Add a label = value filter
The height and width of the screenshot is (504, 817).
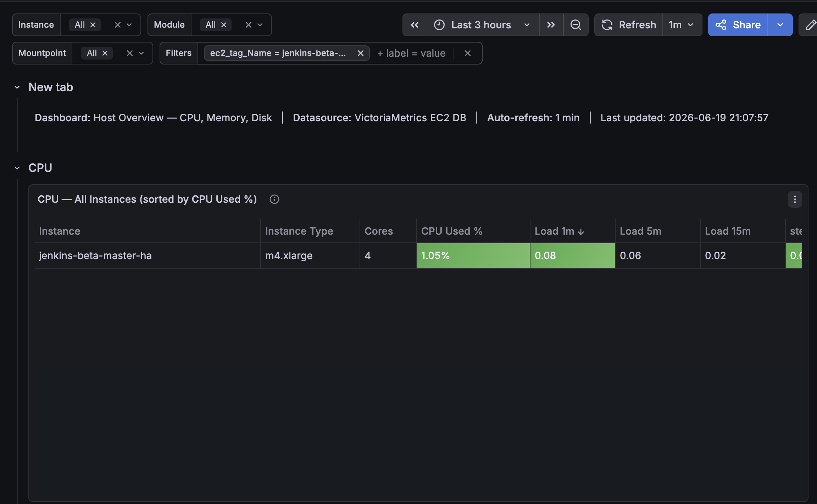click(x=411, y=53)
